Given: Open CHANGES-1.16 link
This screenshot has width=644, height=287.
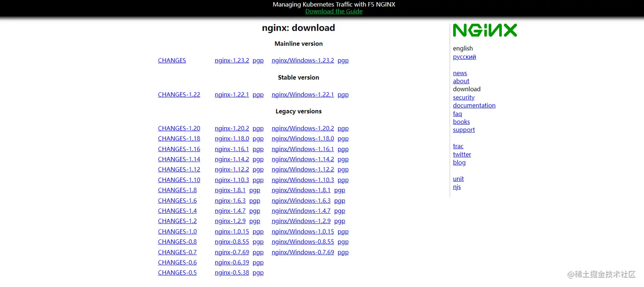Looking at the screenshot, I should [179, 149].
